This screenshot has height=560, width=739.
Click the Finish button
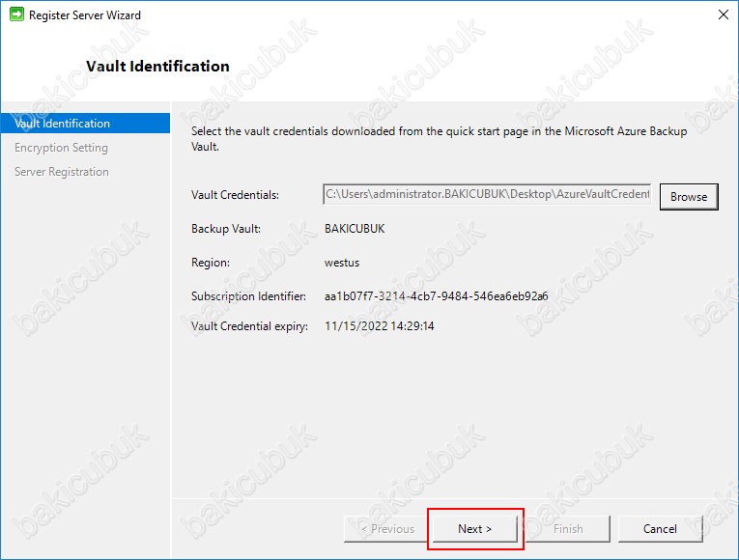(x=568, y=529)
